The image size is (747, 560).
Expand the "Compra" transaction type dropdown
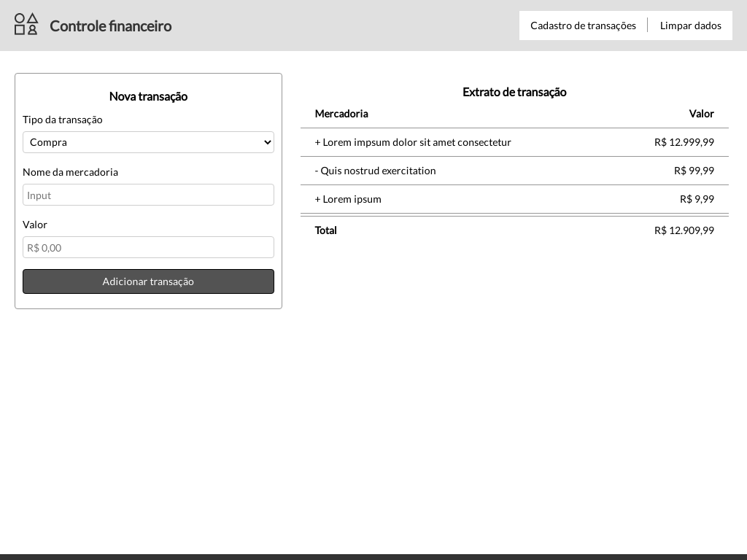pyautogui.click(x=148, y=142)
